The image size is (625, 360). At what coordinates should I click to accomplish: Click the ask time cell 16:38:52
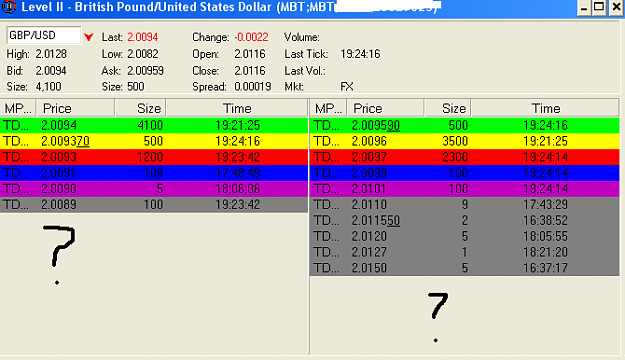[x=545, y=220]
